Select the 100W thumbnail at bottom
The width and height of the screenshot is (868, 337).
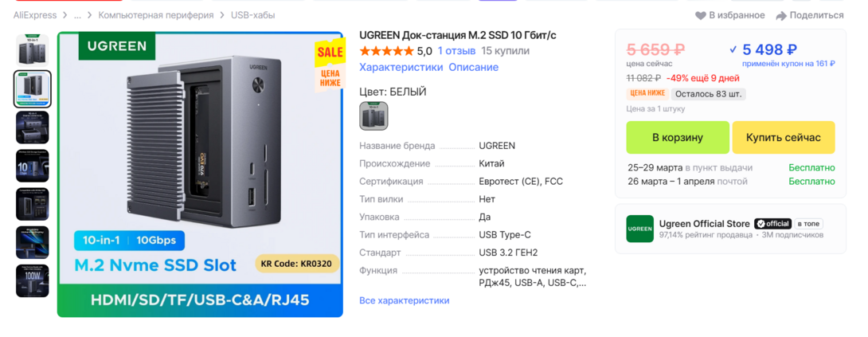click(x=32, y=280)
